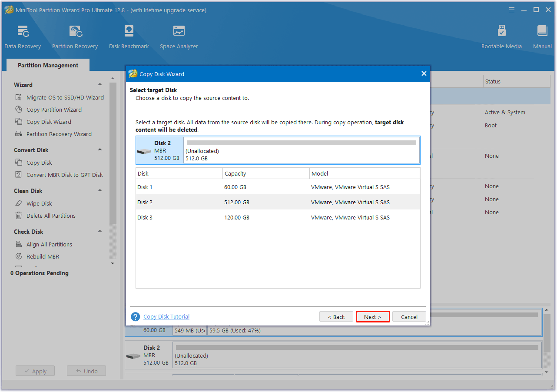The height and width of the screenshot is (392, 557).
Task: Click MiniTool app logo in title bar
Action: pos(8,10)
